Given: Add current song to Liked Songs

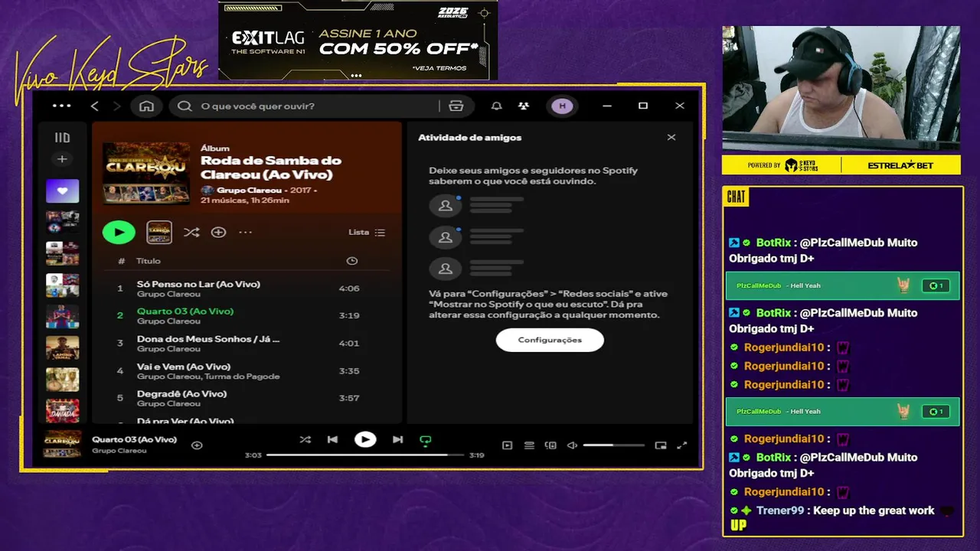Looking at the screenshot, I should [x=197, y=445].
